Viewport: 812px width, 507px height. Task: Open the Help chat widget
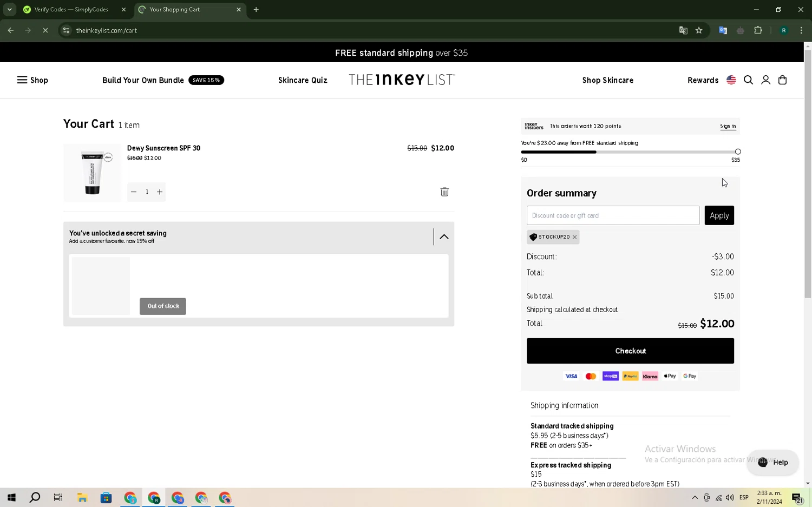[772, 462]
